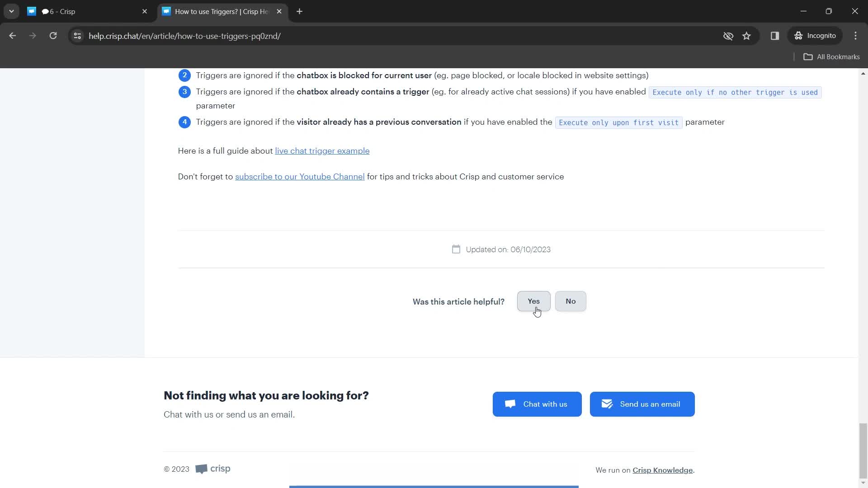Click the scrollbar down arrow

[863, 483]
